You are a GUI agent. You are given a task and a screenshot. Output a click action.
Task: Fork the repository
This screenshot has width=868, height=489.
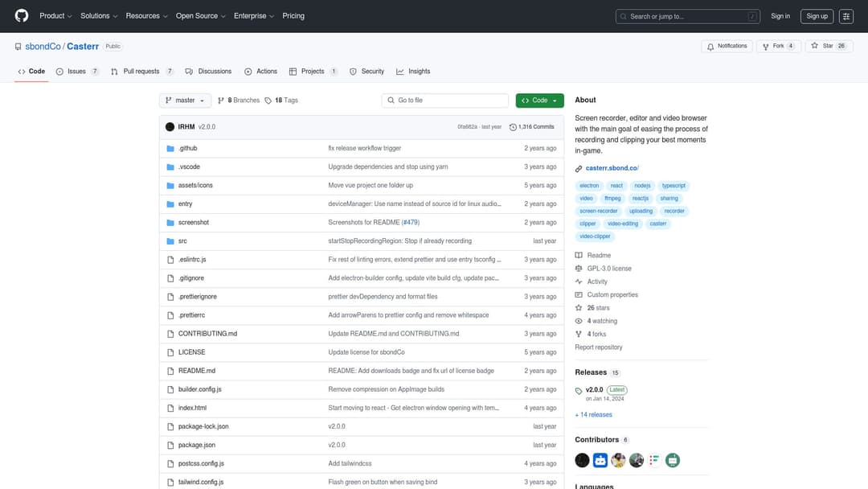click(x=778, y=46)
